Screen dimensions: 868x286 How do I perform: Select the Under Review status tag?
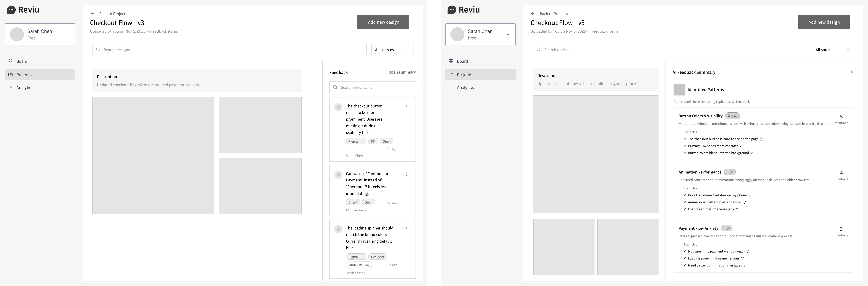point(359,265)
